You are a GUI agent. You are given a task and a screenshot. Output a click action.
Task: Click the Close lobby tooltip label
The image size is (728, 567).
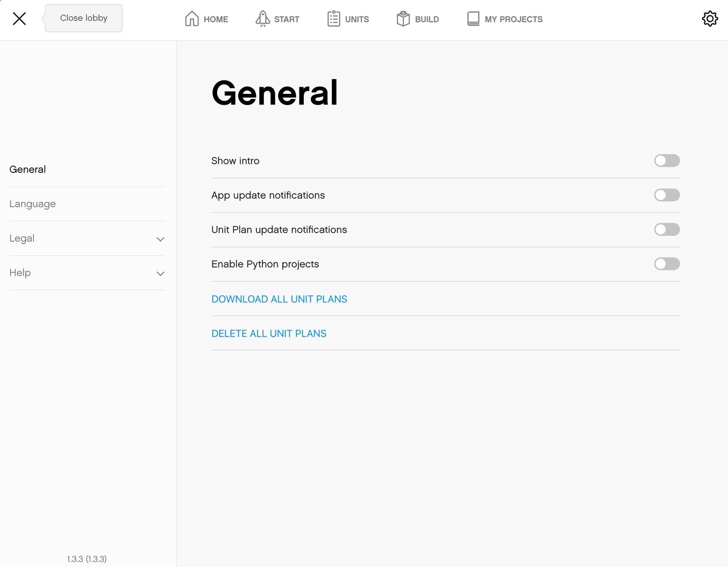point(84,18)
